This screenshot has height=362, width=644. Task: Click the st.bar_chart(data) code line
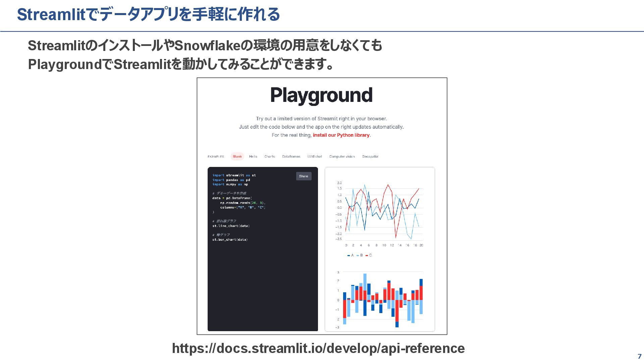click(x=230, y=240)
